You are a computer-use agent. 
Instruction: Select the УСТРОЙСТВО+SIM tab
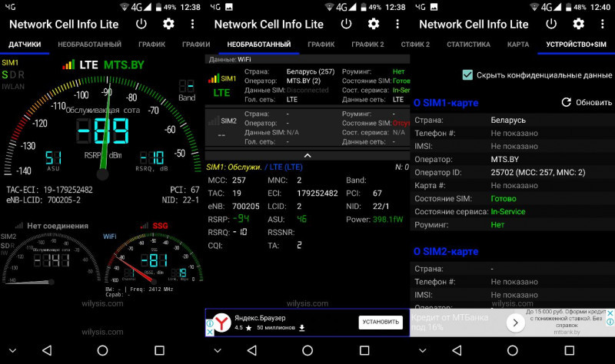[x=576, y=45]
